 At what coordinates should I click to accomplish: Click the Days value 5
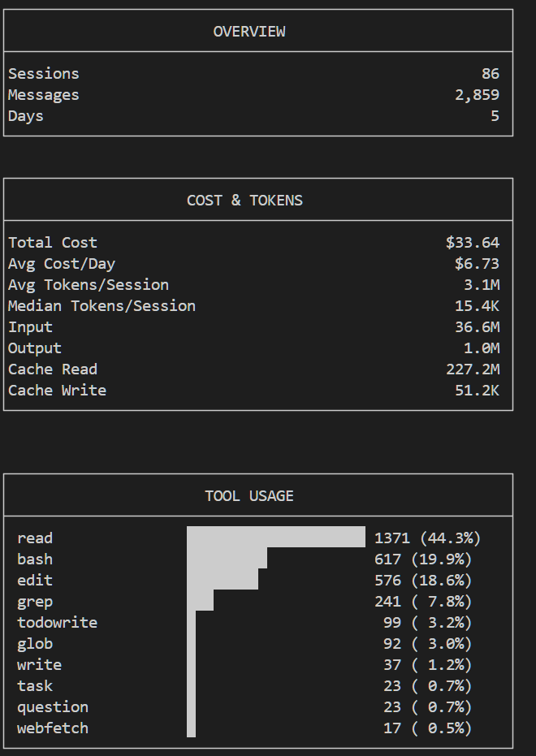coord(495,116)
